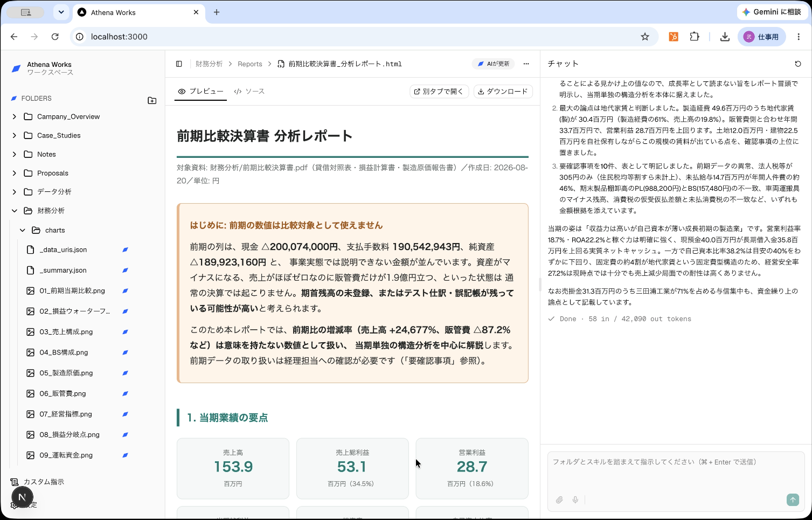This screenshot has height=520, width=812.
Task: Open 08_損益分岐点.png file
Action: point(70,434)
